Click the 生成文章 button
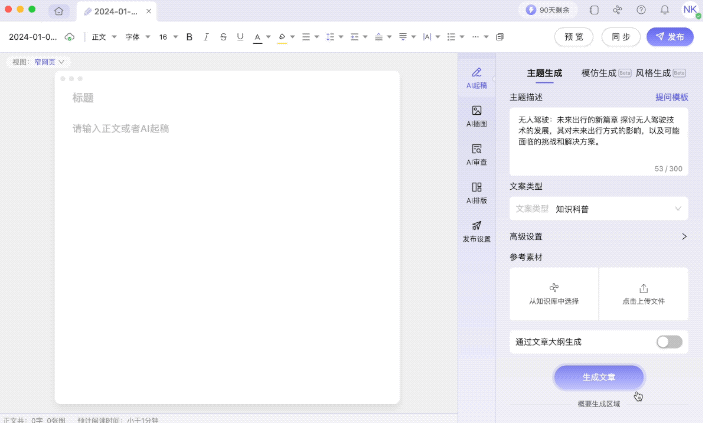The width and height of the screenshot is (703, 423). (598, 377)
